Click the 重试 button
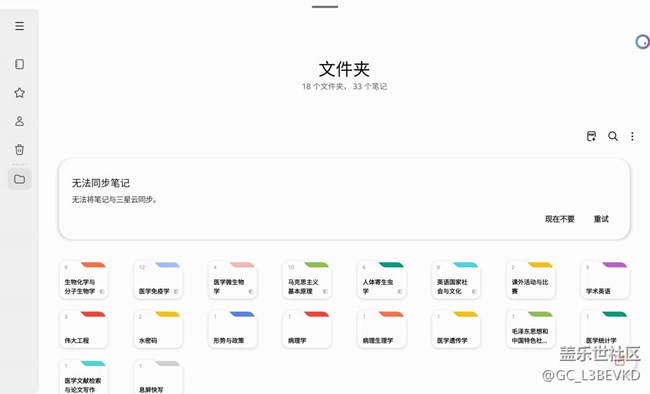Image resolution: width=650 pixels, height=394 pixels. (601, 219)
